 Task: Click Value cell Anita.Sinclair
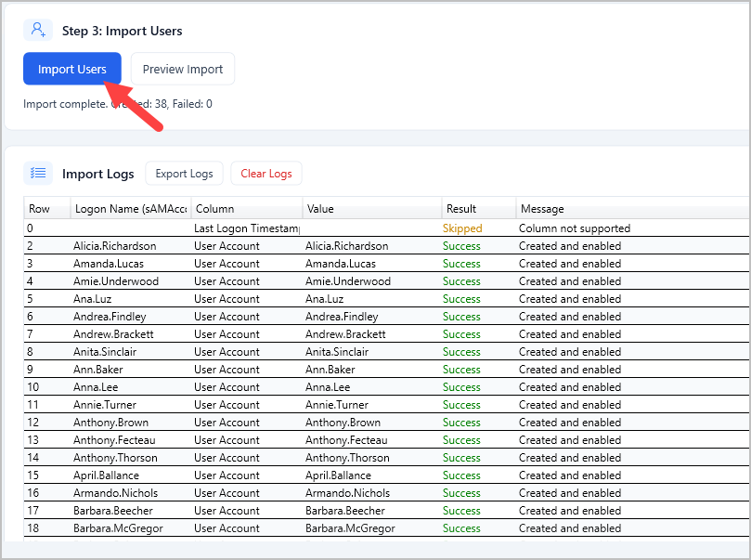pos(337,352)
